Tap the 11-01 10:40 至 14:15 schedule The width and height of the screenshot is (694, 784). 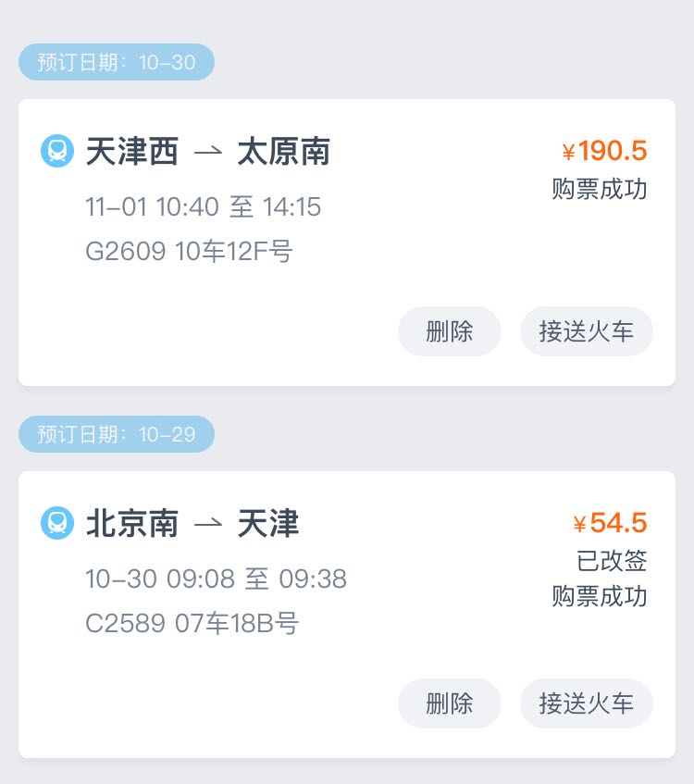point(204,206)
